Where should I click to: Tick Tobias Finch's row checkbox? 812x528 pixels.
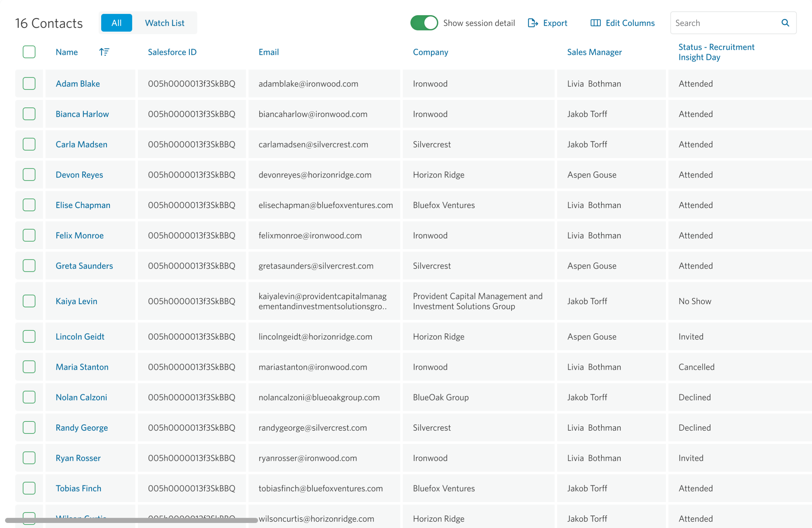(29, 488)
